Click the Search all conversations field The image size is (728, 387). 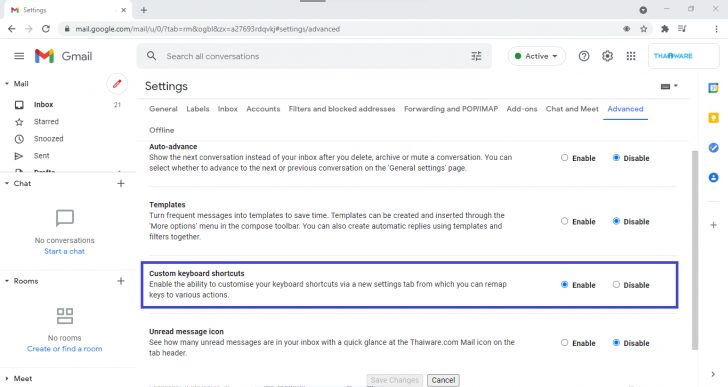pyautogui.click(x=314, y=56)
